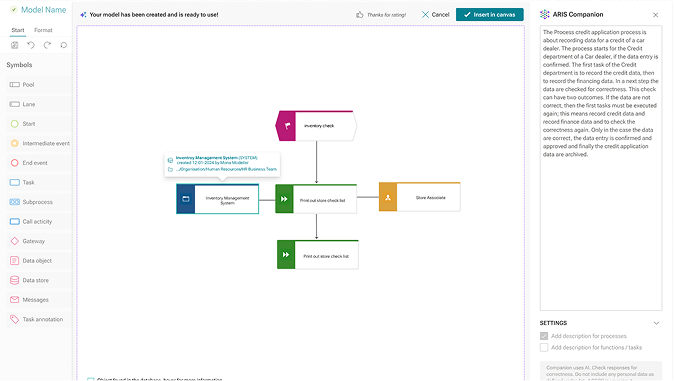
Task: Close the ARIS Companion panel
Action: [x=656, y=15]
